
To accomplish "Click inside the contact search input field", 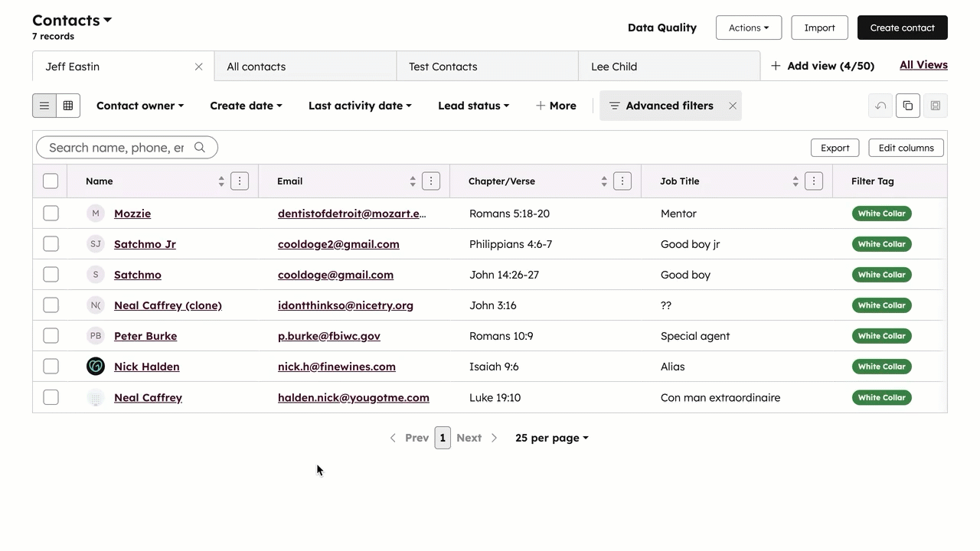I will click(x=115, y=147).
